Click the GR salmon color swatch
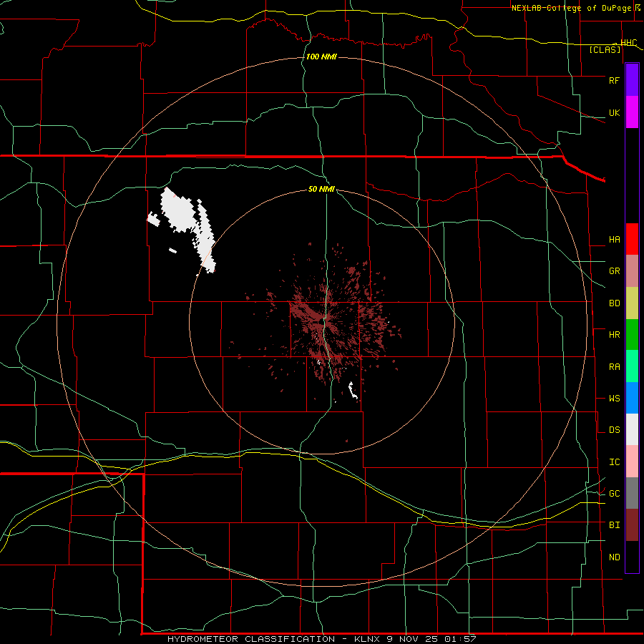The image size is (644, 644). pyautogui.click(x=632, y=271)
